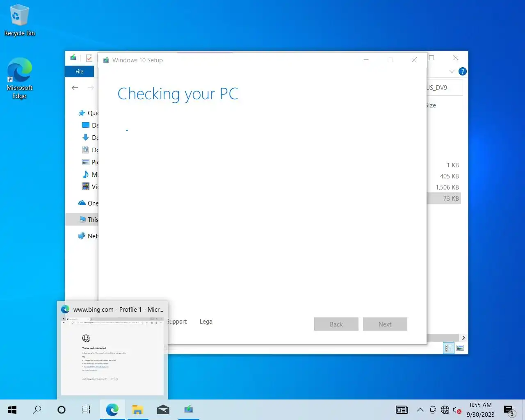Open Task View on the taskbar
Viewport: 525px width, 420px height.
pos(86,410)
